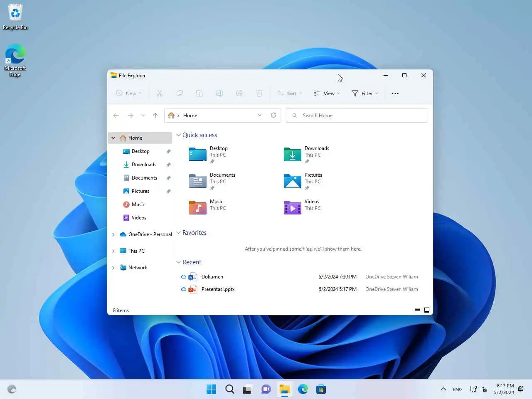
Task: Click the Cut scissors icon in toolbar
Action: click(159, 94)
